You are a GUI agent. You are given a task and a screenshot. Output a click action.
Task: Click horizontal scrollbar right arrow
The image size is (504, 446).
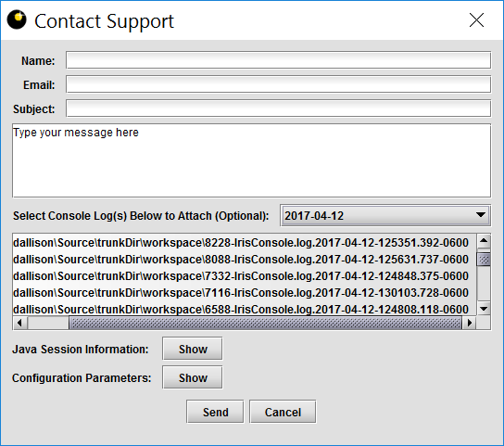[470, 323]
